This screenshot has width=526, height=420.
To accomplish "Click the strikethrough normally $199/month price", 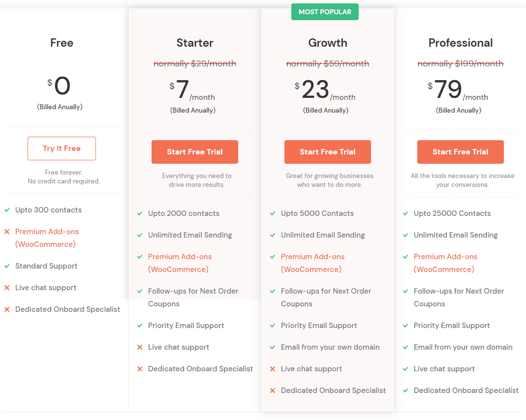I will coord(460,63).
